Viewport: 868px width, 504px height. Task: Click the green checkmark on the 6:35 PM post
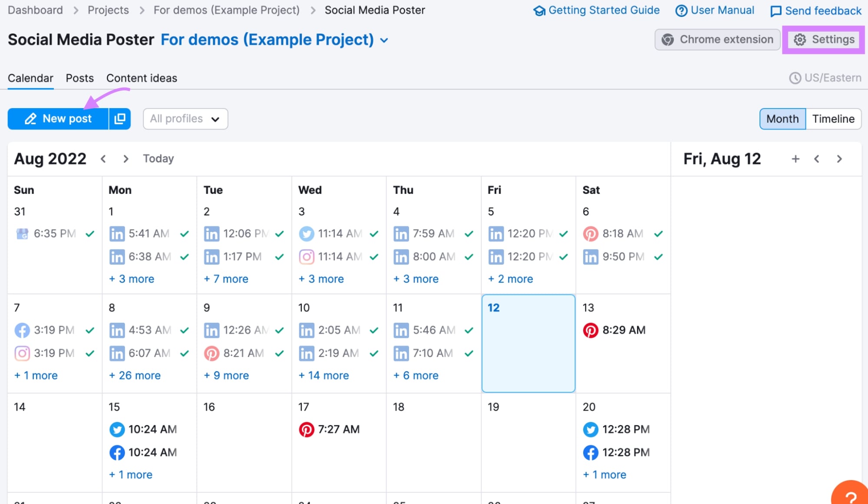89,233
